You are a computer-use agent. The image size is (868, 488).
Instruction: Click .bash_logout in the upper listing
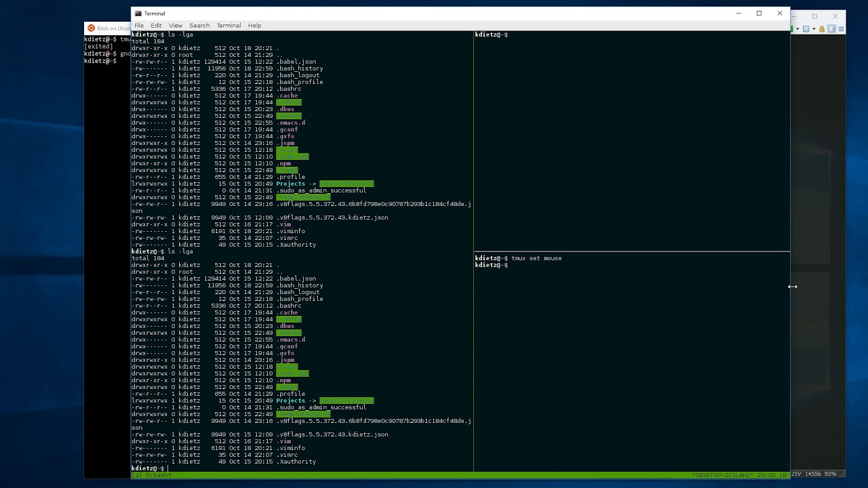298,75
